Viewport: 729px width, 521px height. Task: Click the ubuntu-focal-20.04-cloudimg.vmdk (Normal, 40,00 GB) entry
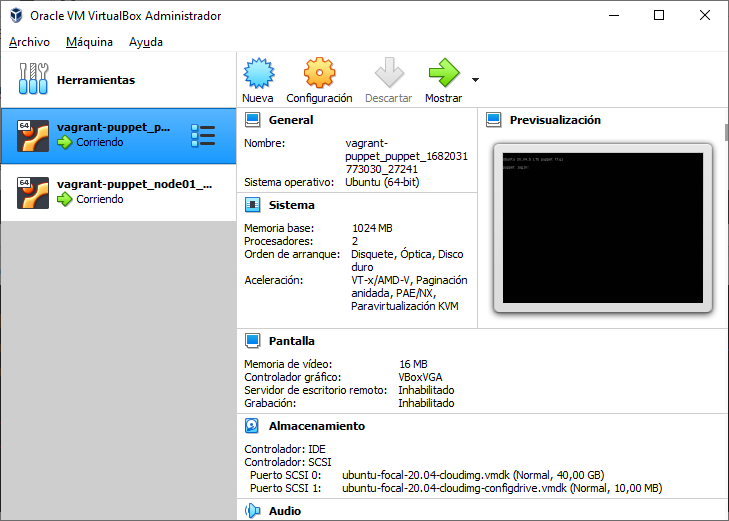click(473, 475)
